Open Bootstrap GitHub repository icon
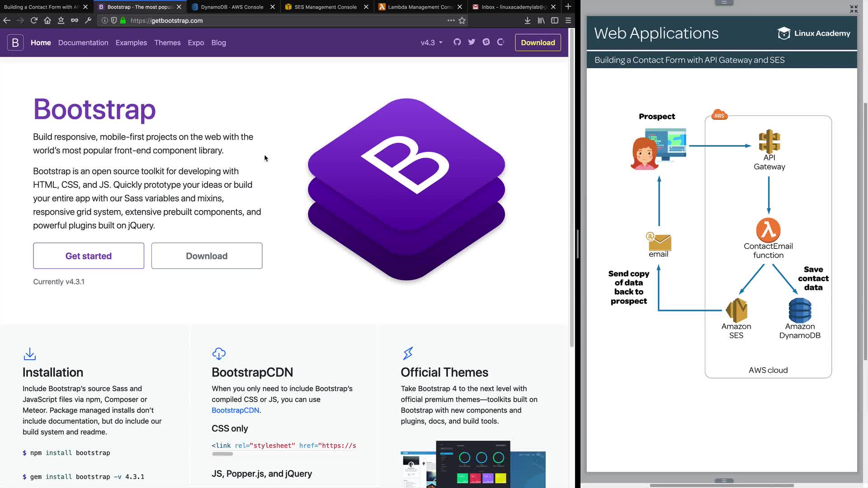Image resolution: width=868 pixels, height=488 pixels. 457,42
